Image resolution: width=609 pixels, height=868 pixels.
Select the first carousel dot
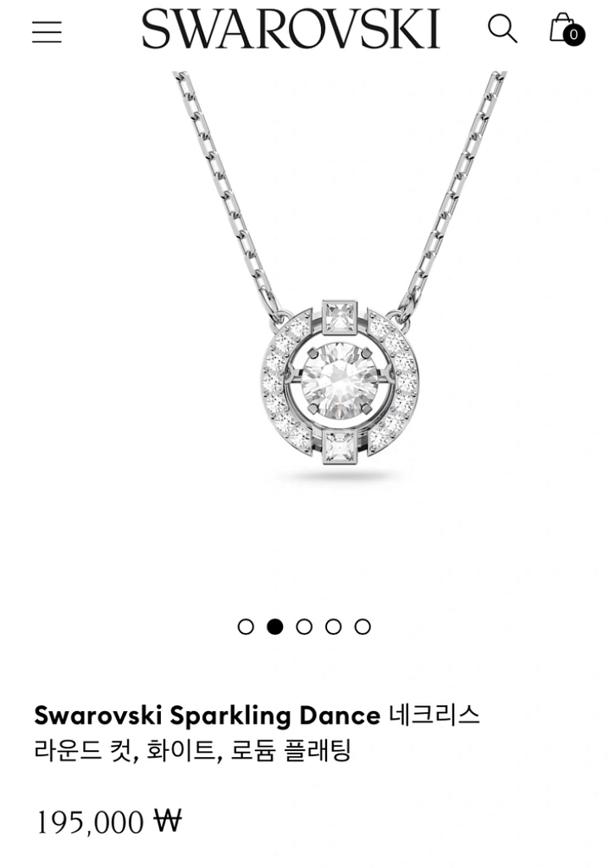tap(246, 626)
